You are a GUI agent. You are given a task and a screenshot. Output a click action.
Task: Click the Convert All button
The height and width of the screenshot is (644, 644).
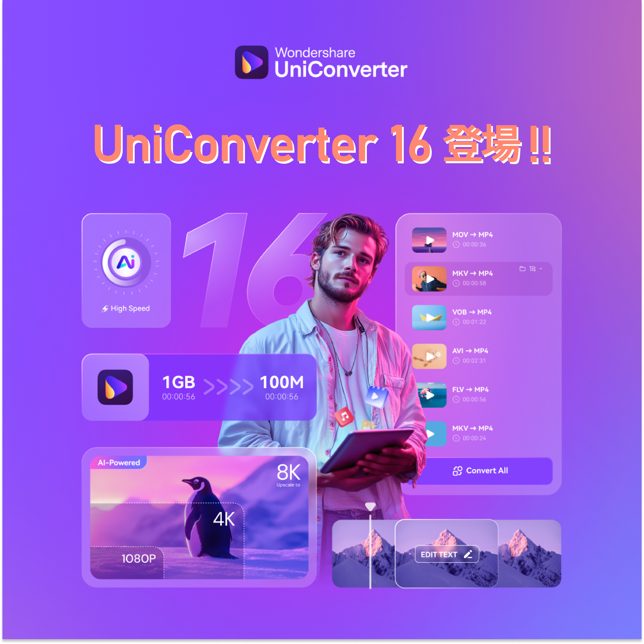point(495,471)
